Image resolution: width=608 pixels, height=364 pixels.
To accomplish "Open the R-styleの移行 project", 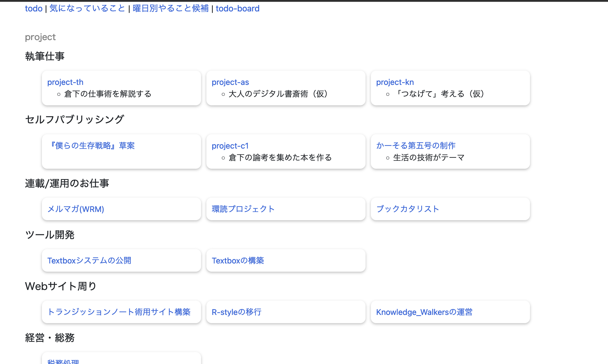I will 236,312.
